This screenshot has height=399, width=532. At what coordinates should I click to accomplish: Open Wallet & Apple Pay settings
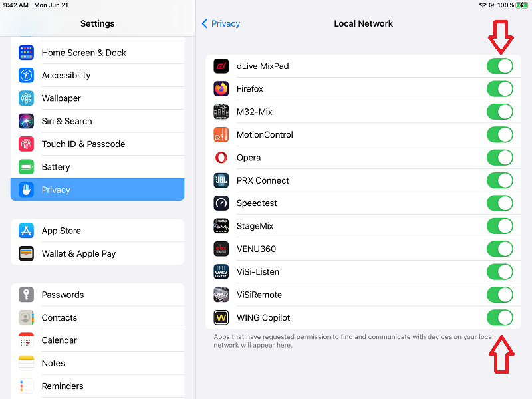[x=97, y=253]
